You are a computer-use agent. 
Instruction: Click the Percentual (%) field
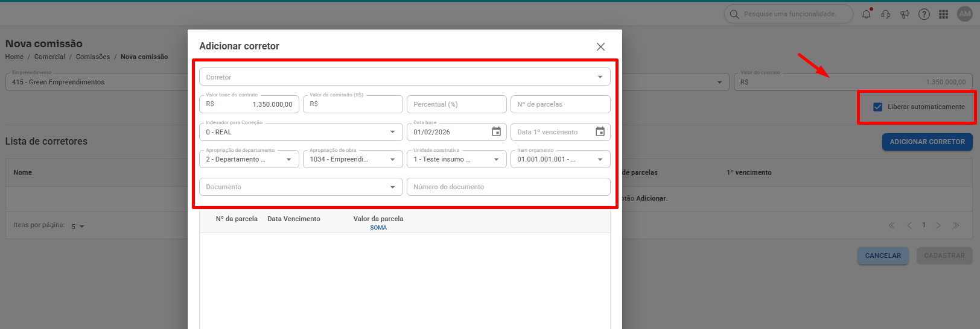(457, 104)
